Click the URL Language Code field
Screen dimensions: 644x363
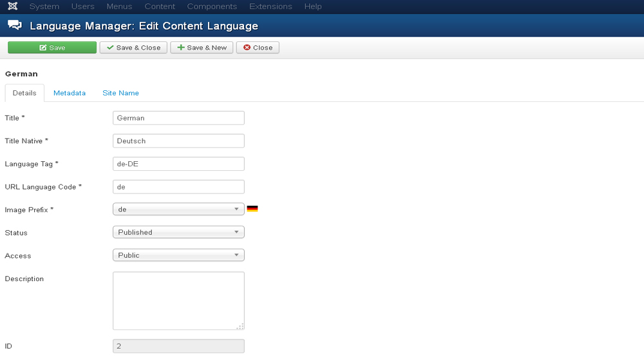click(178, 187)
